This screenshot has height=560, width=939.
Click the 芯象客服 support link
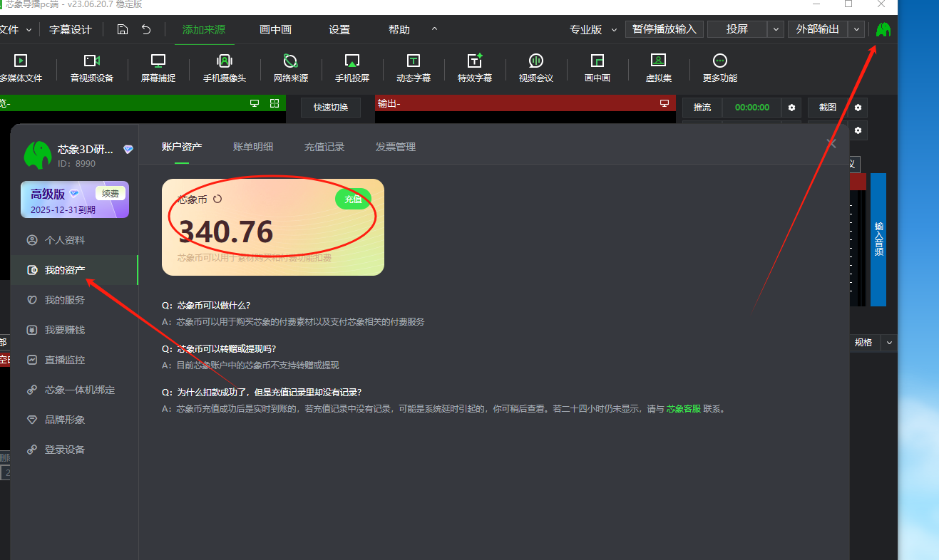point(683,409)
